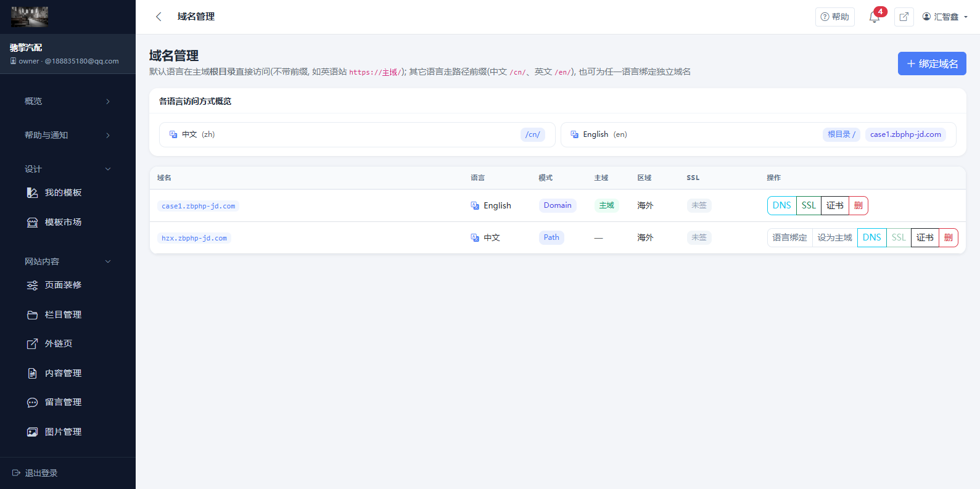Click the 根目录 / tag
Image resolution: width=980 pixels, height=489 pixels.
(841, 134)
